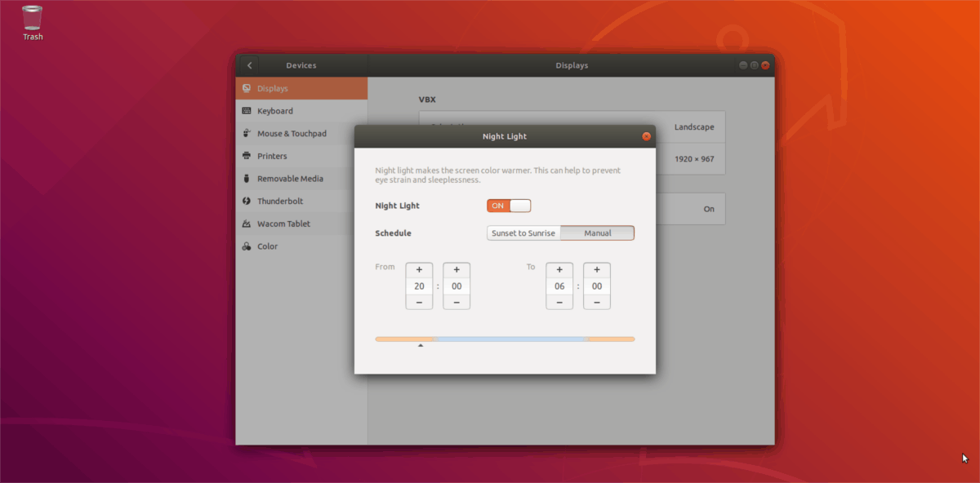Click the Wacom Tablet icon

click(247, 224)
